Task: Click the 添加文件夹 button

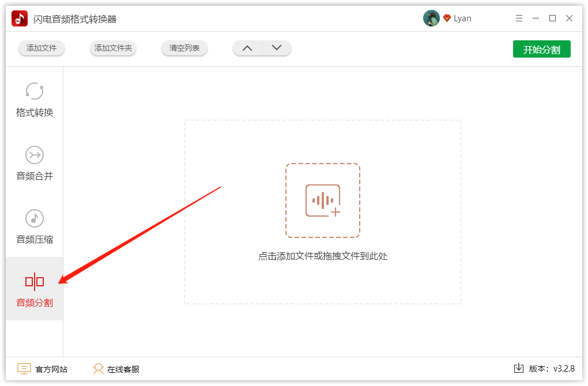Action: pos(113,48)
